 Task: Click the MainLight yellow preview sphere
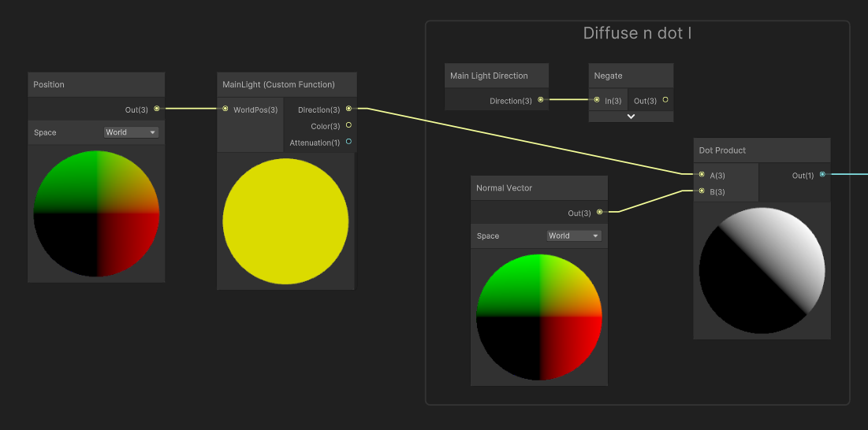pos(285,221)
